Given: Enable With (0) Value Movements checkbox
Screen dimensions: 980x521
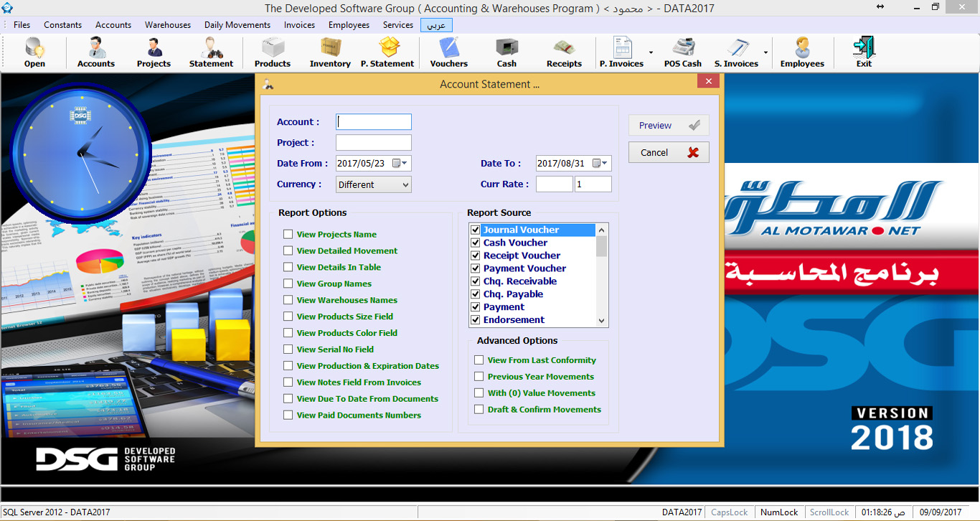Looking at the screenshot, I should pyautogui.click(x=479, y=393).
